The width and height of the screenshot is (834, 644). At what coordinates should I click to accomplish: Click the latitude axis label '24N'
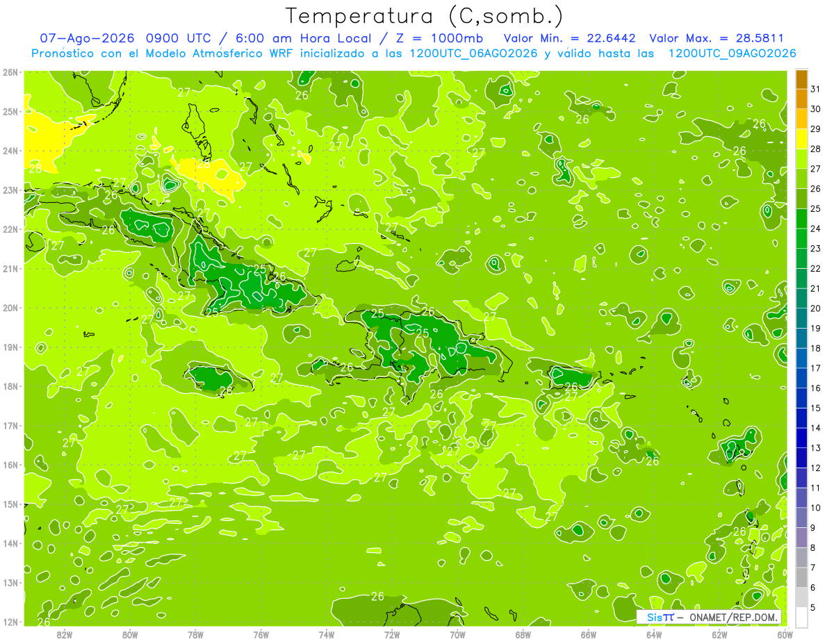point(10,151)
